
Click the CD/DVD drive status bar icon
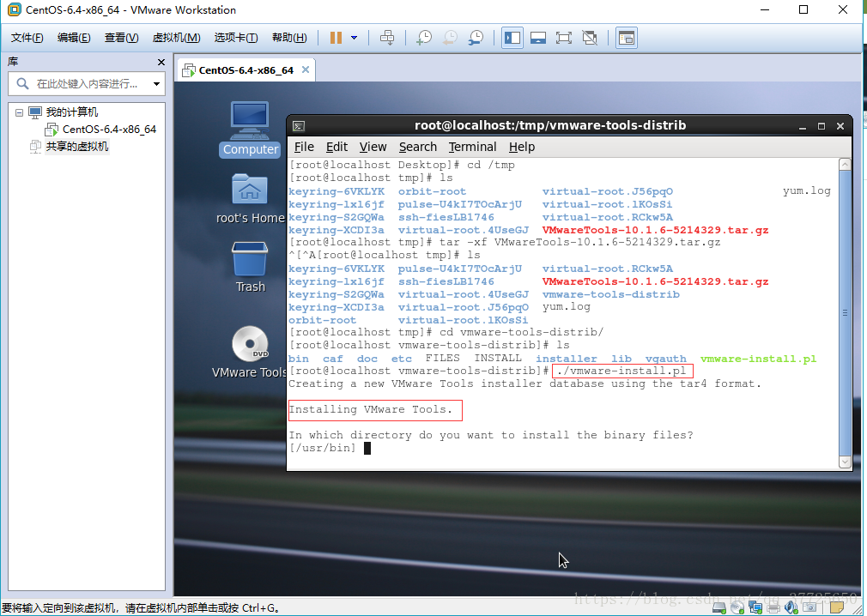click(x=737, y=608)
